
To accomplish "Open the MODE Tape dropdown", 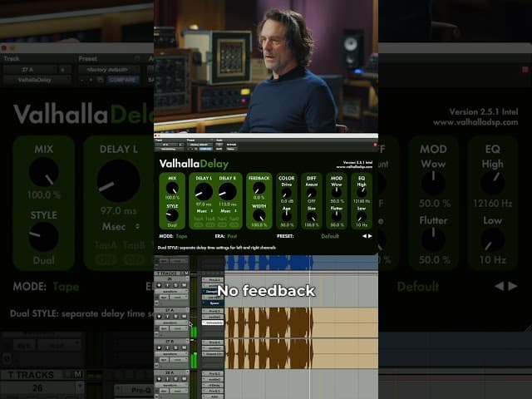I will [x=182, y=236].
